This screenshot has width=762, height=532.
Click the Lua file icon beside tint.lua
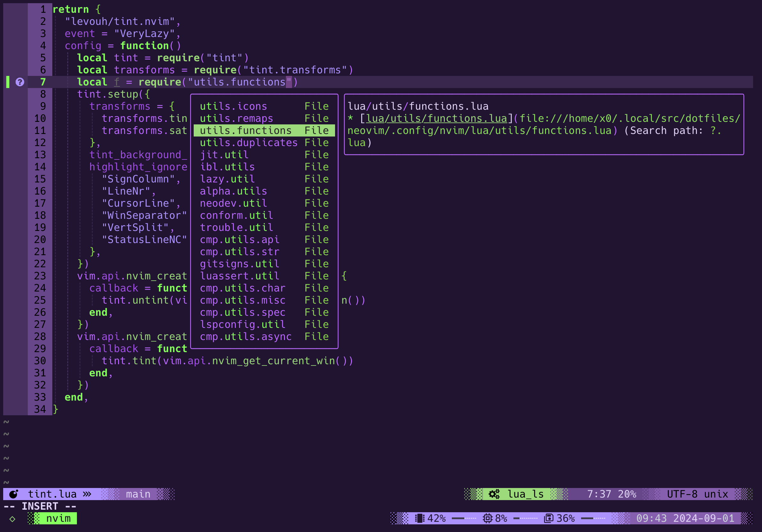(14, 494)
